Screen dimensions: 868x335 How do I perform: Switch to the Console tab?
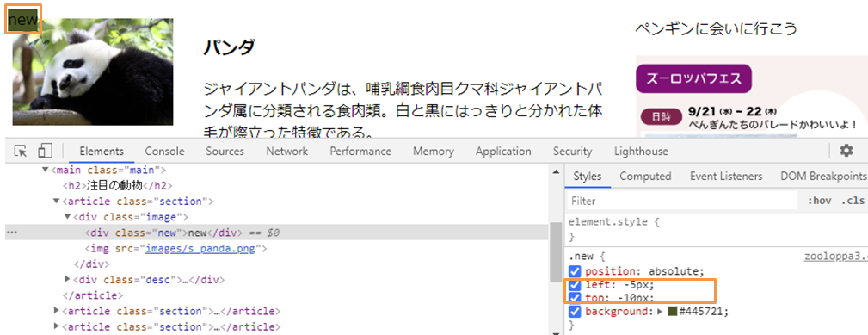[164, 152]
